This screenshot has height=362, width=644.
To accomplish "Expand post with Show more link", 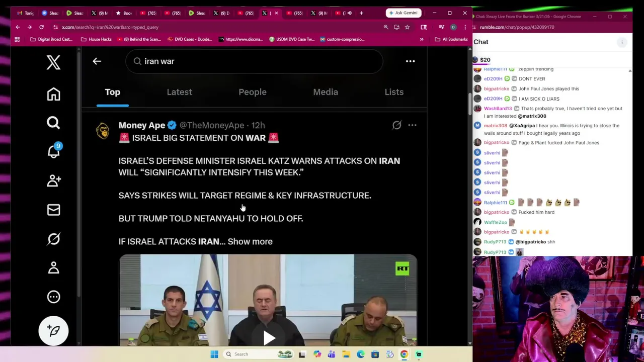I will pos(250,241).
